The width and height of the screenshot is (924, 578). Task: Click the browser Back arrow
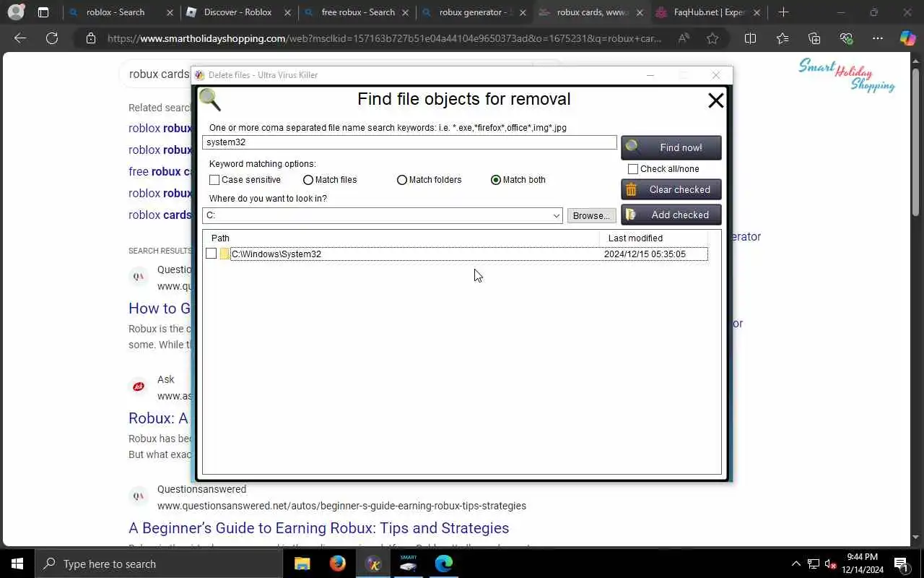20,38
